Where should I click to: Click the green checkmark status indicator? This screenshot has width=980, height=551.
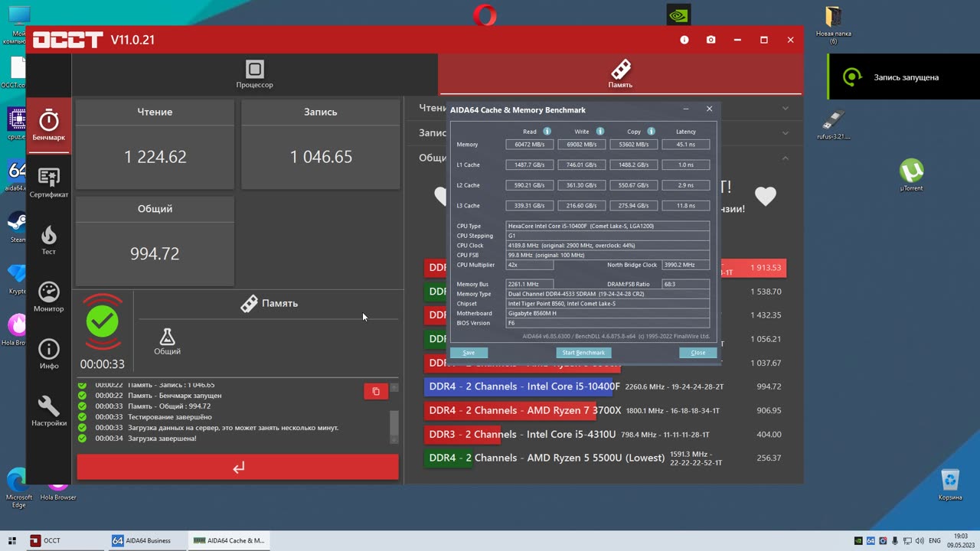click(x=102, y=322)
